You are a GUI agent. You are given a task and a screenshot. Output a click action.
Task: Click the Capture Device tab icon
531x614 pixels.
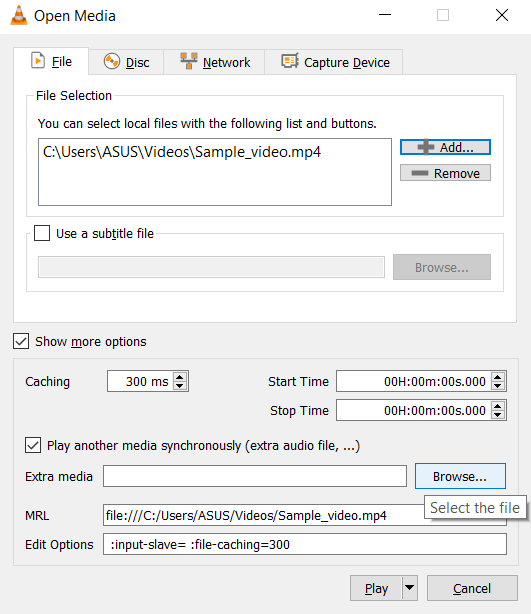click(290, 61)
